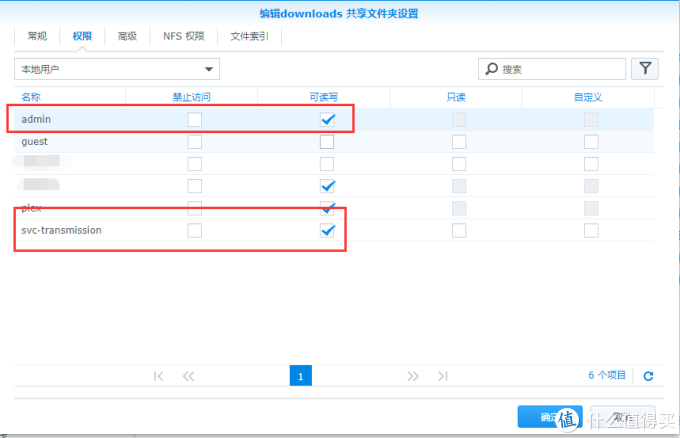
Task: Select the plex user row
Action: (x=334, y=208)
